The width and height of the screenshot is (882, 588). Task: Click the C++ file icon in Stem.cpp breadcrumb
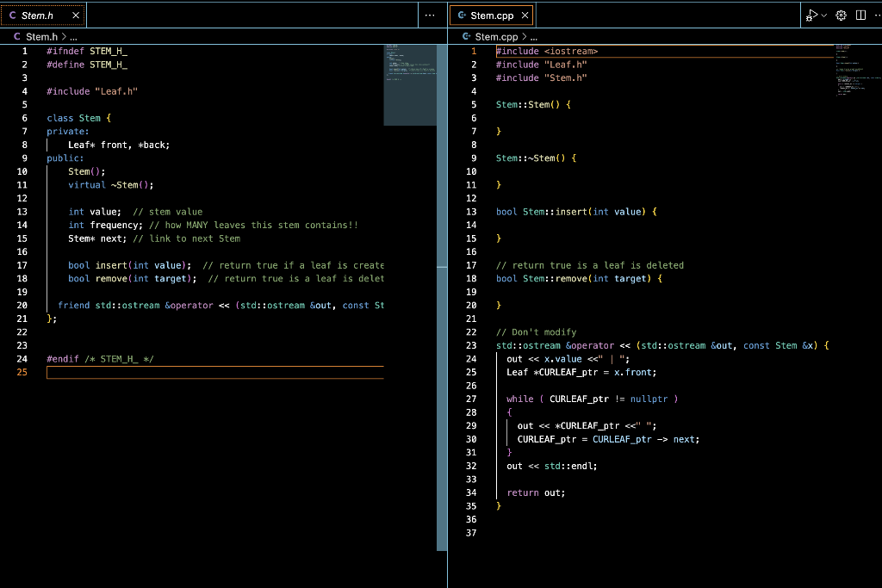[x=467, y=37]
